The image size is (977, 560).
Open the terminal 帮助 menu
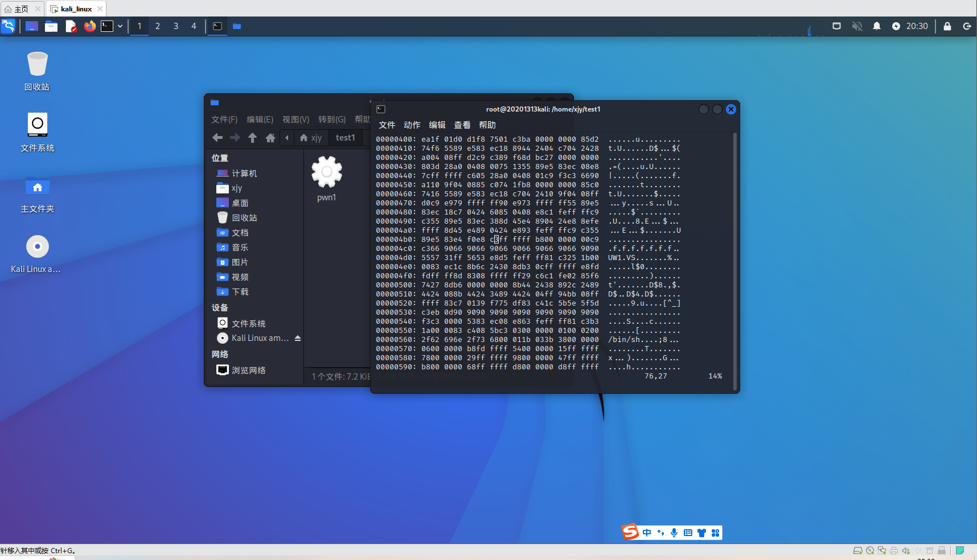487,125
